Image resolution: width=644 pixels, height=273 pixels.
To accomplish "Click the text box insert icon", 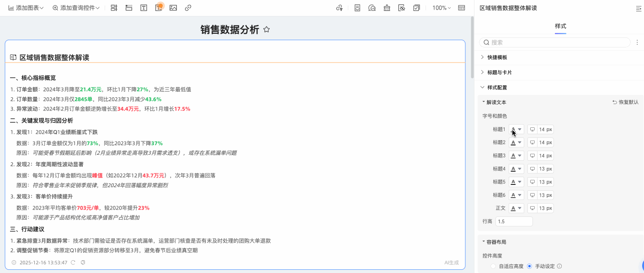I will [x=144, y=8].
